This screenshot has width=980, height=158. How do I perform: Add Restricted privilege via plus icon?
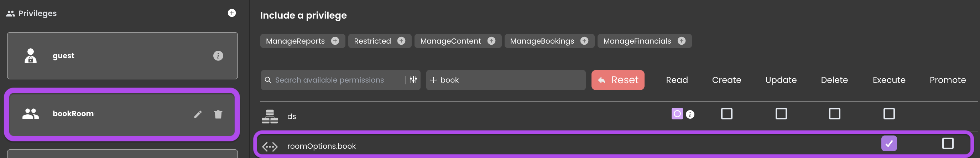[x=401, y=41]
